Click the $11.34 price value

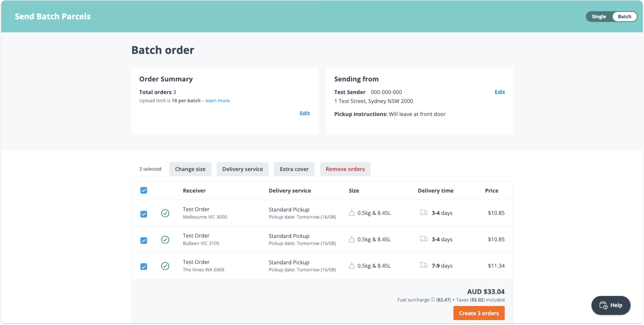496,266
